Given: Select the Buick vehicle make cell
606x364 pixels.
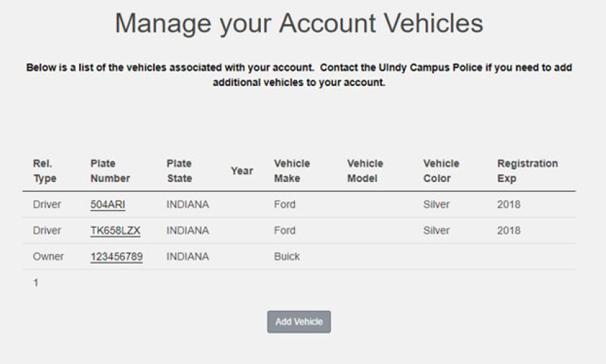Looking at the screenshot, I should 286,257.
